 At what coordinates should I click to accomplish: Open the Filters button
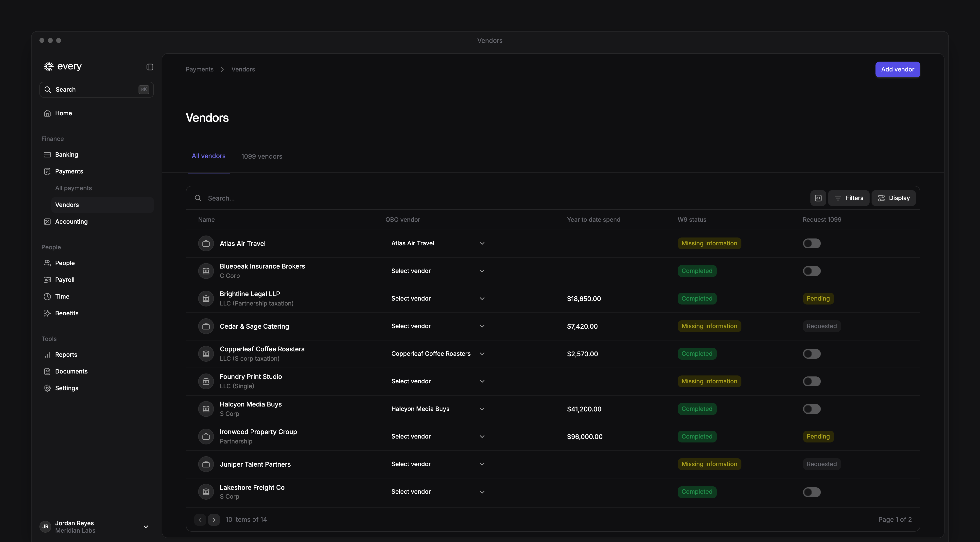848,198
